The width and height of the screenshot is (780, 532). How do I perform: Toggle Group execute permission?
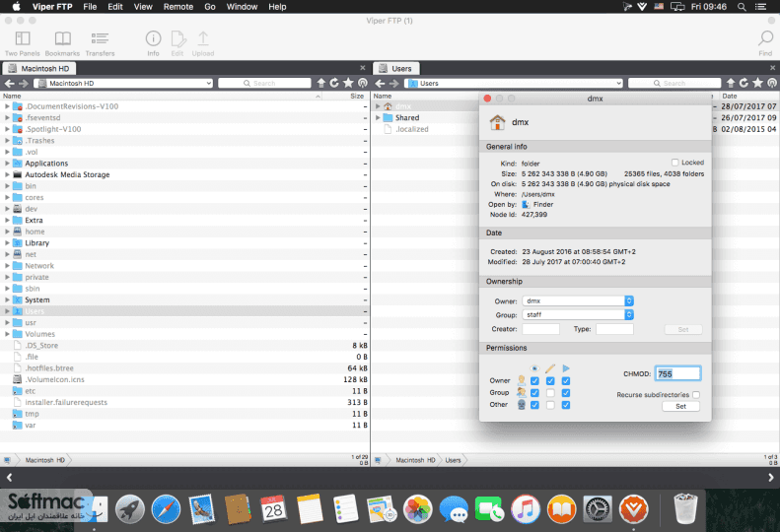coord(566,393)
